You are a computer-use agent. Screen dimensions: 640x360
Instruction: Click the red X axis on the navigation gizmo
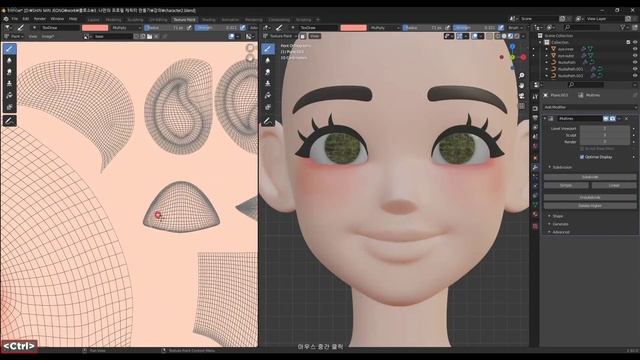[x=523, y=58]
